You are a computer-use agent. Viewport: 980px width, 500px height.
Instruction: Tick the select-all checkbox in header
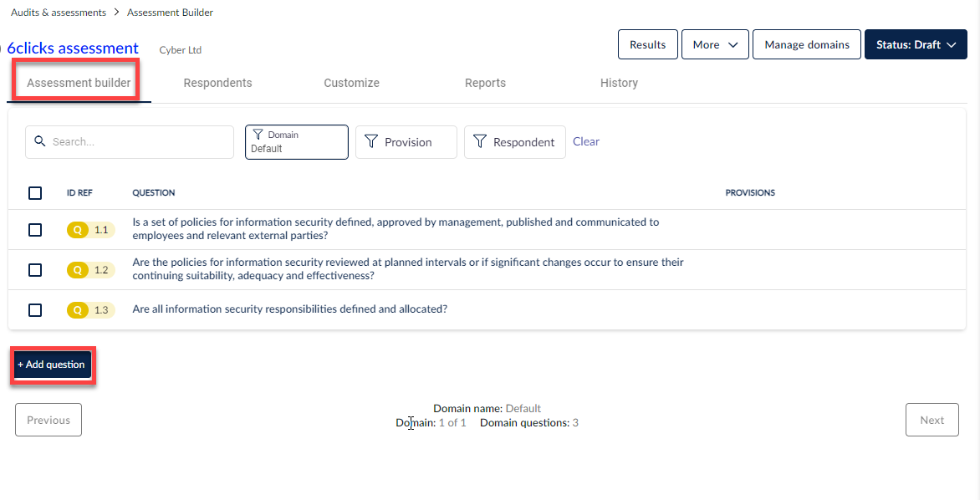coord(35,193)
